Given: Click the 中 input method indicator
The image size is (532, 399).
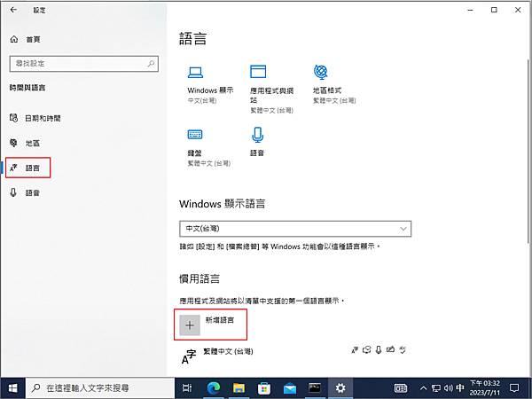Looking at the screenshot, I should [x=460, y=387].
